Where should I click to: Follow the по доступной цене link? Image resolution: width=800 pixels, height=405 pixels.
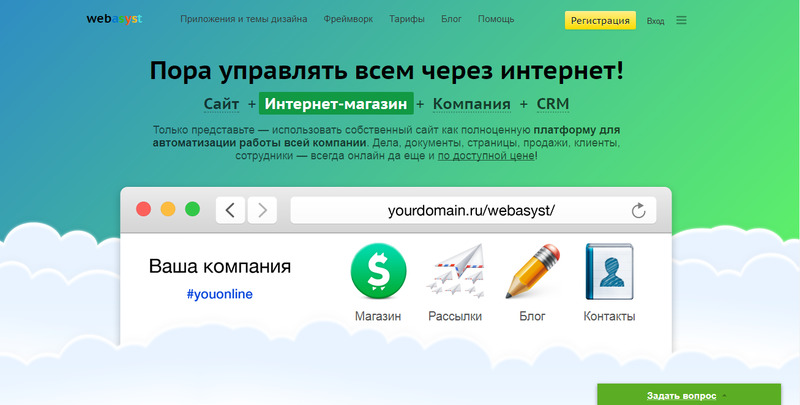click(486, 156)
